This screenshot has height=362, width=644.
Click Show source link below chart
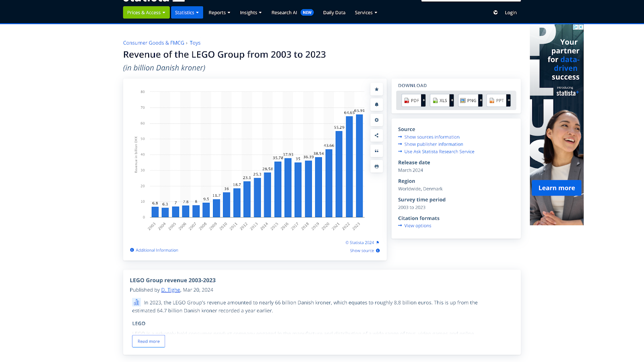pyautogui.click(x=362, y=251)
